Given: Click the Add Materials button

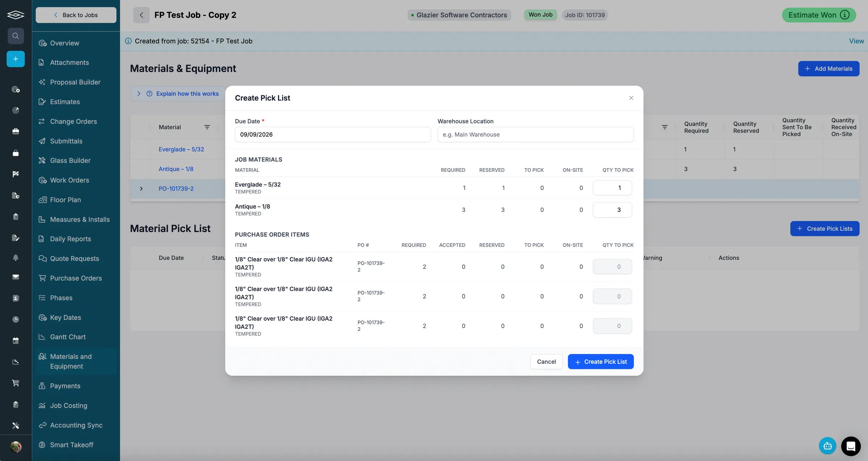Looking at the screenshot, I should point(829,69).
